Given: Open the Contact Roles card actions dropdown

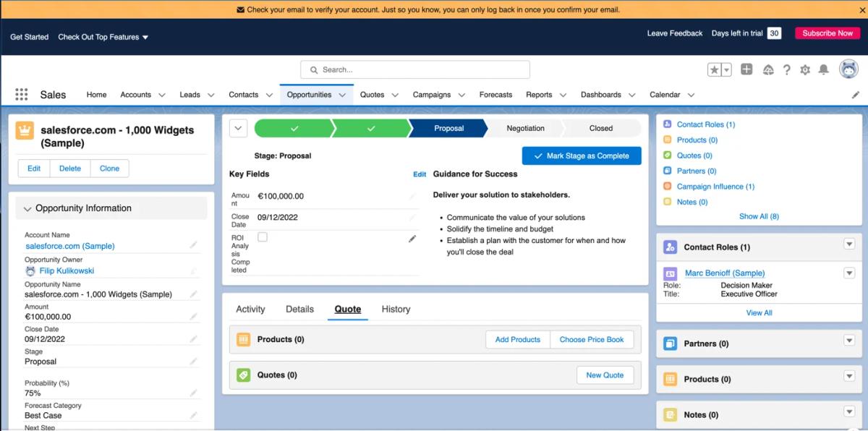Looking at the screenshot, I should click(x=849, y=244).
